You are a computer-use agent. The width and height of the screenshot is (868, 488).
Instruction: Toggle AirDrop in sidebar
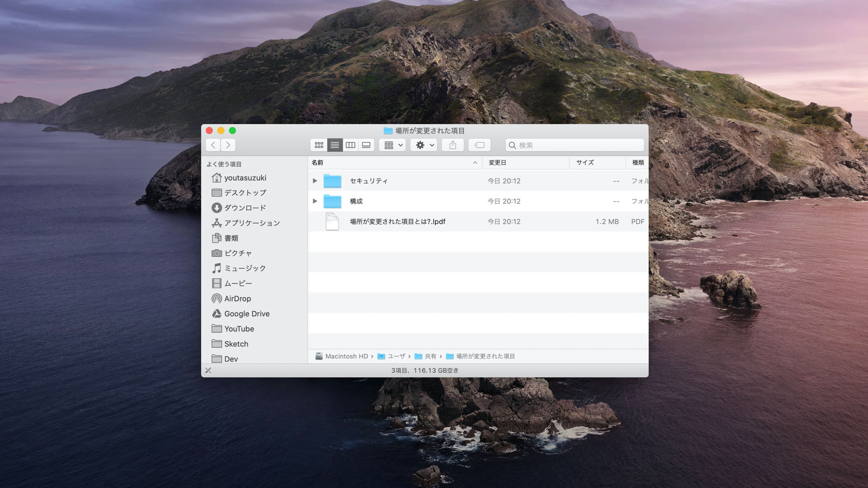pyautogui.click(x=237, y=299)
